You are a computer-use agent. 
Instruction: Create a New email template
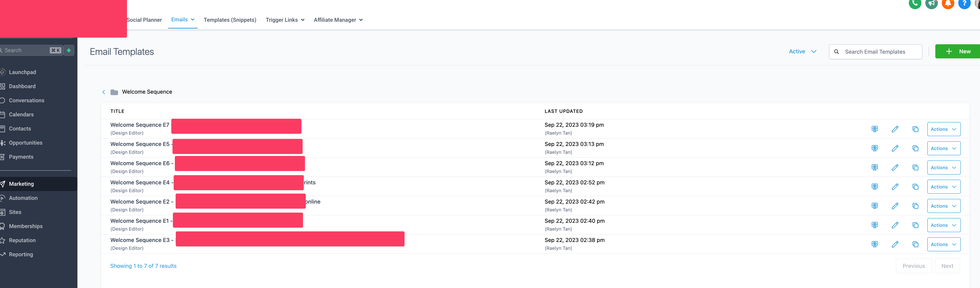click(x=957, y=51)
